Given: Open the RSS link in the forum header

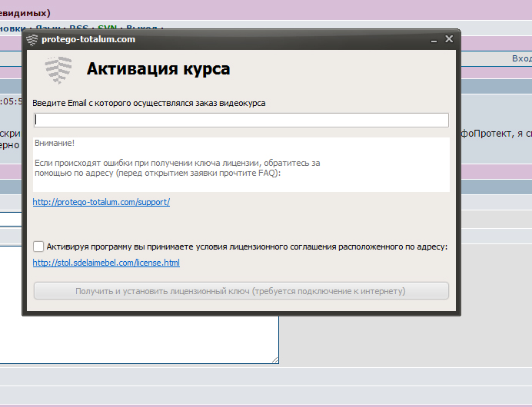Looking at the screenshot, I should 78,28.
